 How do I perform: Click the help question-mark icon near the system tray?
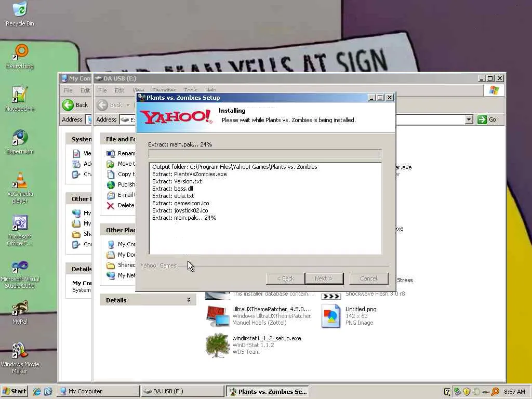tap(447, 392)
